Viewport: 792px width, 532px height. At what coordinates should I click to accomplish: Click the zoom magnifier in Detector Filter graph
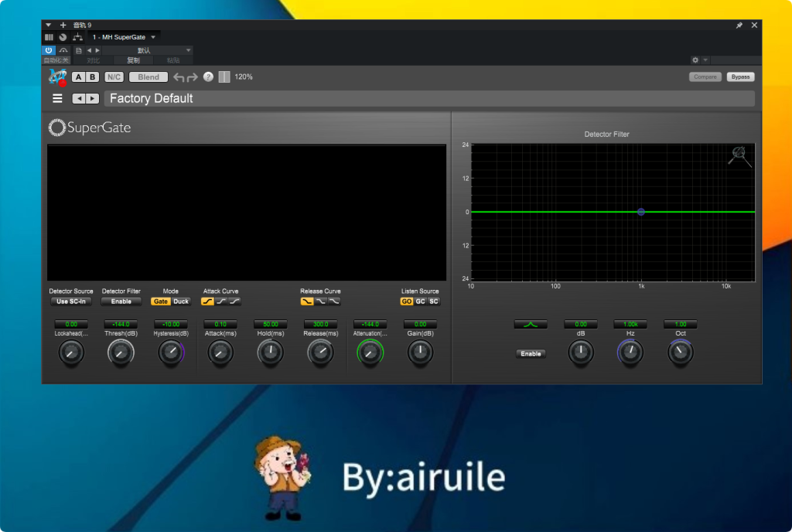pyautogui.click(x=739, y=156)
